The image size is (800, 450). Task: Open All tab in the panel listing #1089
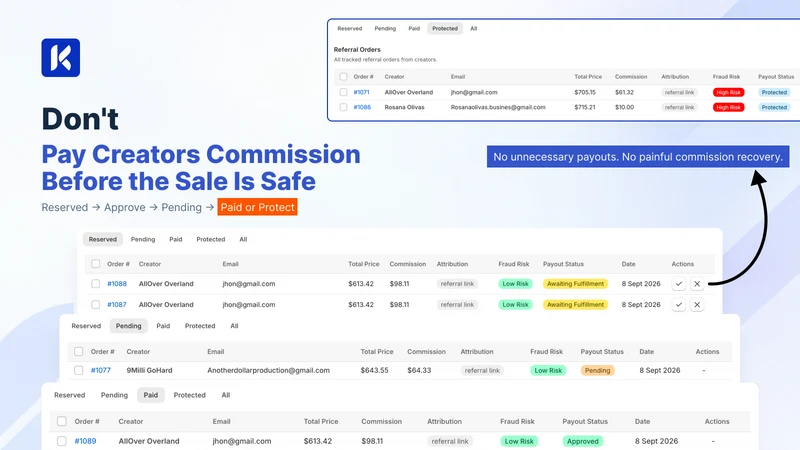coord(226,395)
